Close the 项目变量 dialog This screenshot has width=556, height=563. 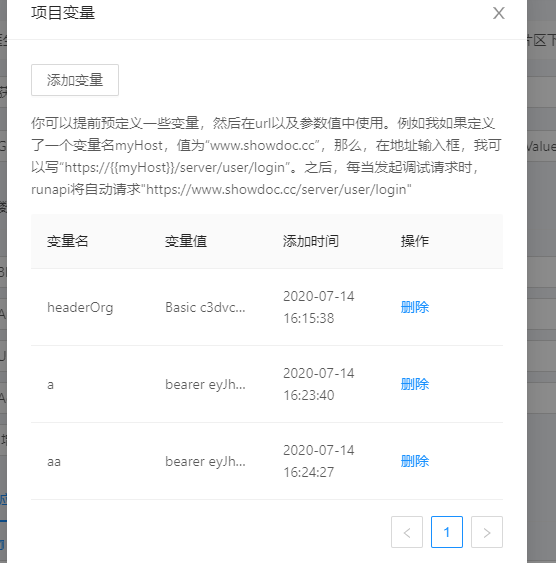[499, 13]
